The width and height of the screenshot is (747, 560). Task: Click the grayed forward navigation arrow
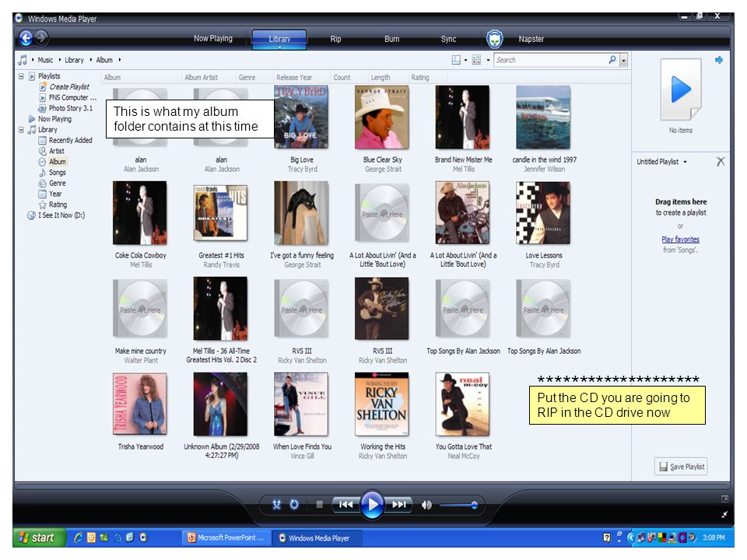tap(42, 37)
